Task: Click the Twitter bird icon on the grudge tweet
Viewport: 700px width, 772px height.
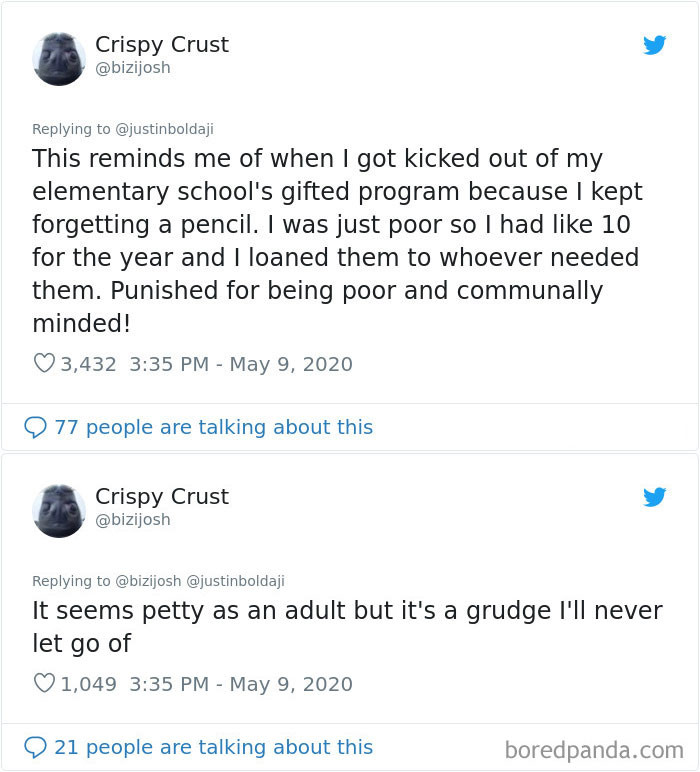Action: pos(654,497)
